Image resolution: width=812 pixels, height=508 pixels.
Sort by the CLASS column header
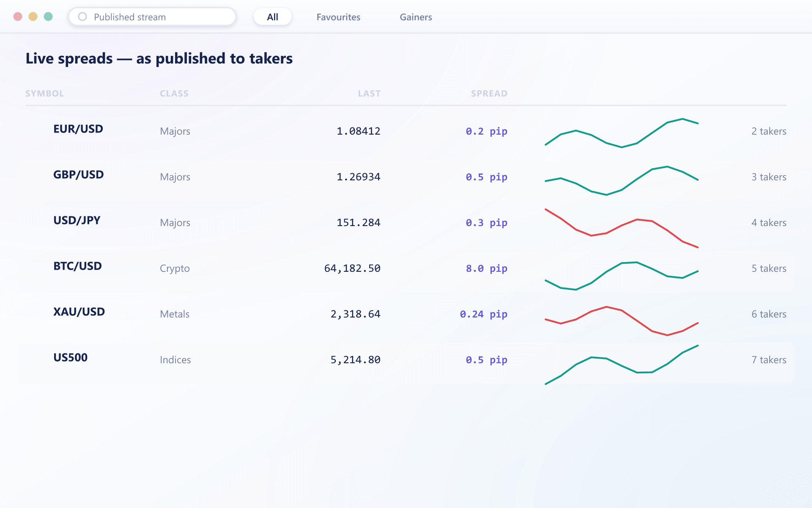click(x=174, y=94)
